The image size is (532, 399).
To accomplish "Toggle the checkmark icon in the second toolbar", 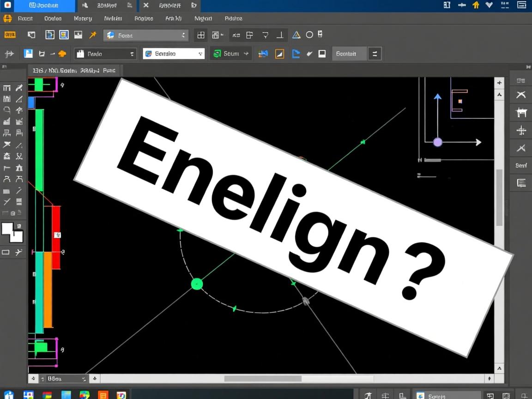I will tap(309, 54).
